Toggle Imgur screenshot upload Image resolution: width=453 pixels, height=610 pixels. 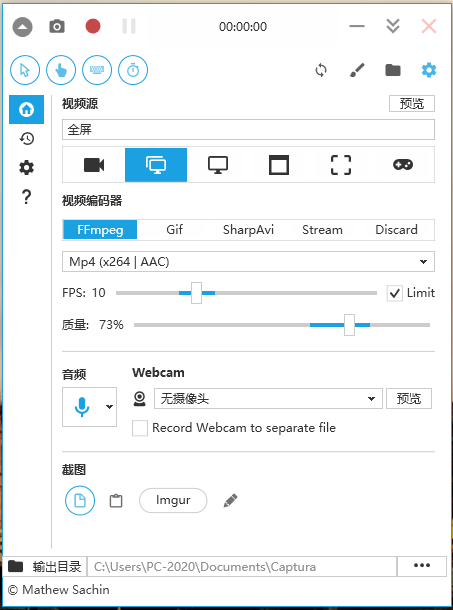(x=173, y=500)
